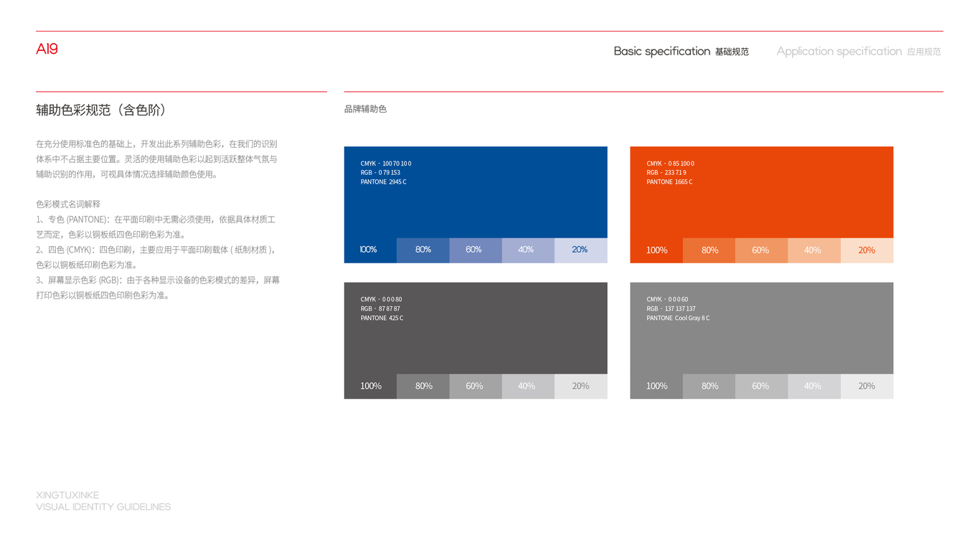Click the VISUAL IDENTITY GUIDELINES footer text
The height and width of the screenshot is (551, 980).
coord(103,507)
